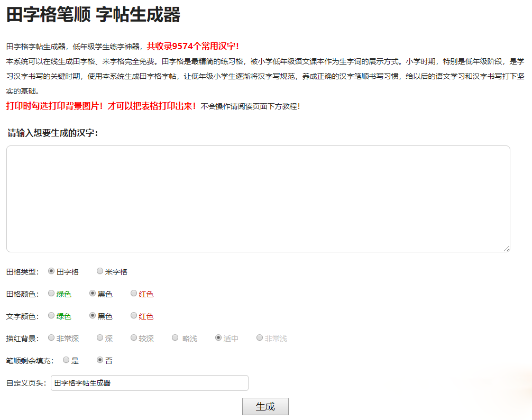Set 文字颜色 to 红色

tap(134, 316)
